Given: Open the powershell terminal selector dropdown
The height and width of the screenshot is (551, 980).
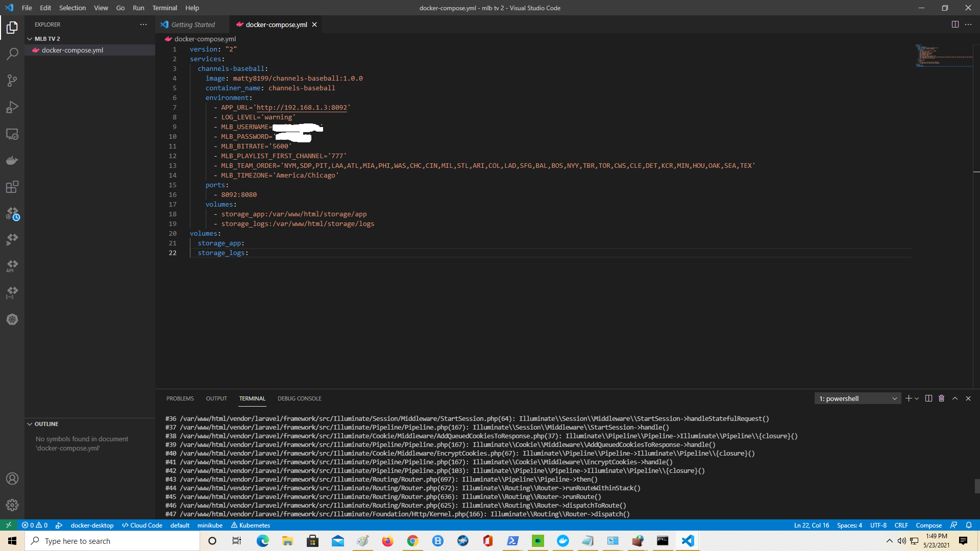Looking at the screenshot, I should click(858, 398).
